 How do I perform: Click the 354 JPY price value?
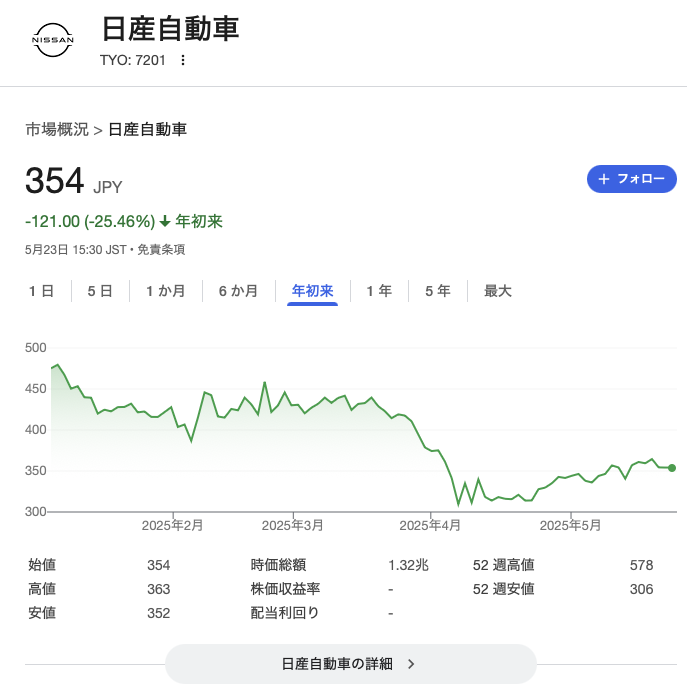tap(73, 181)
